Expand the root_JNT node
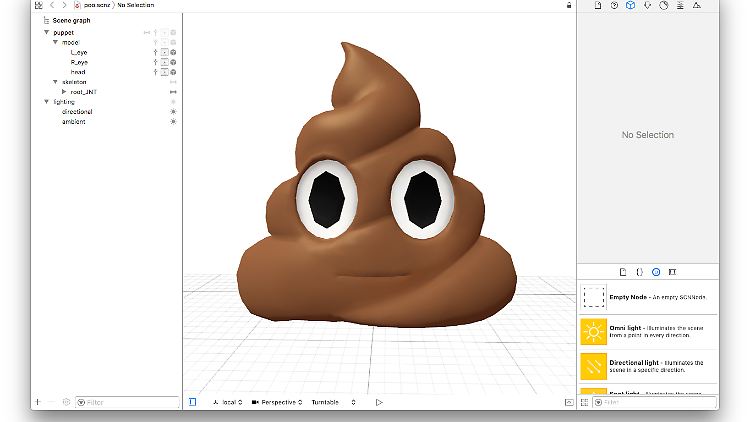The width and height of the screenshot is (750, 422). (x=64, y=92)
